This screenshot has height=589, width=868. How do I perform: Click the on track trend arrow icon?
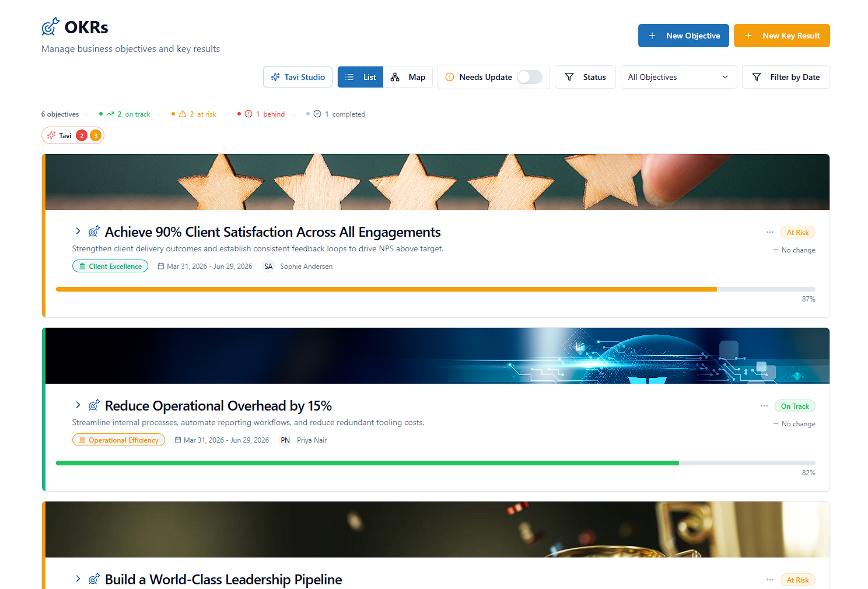110,114
